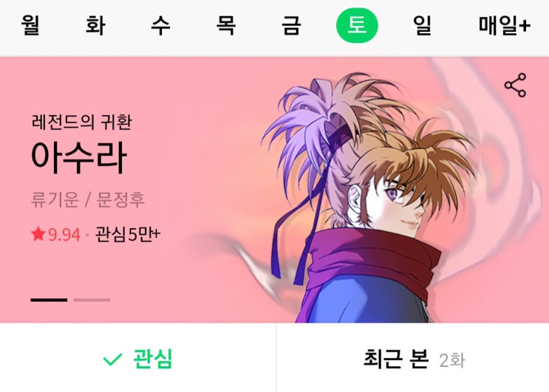
Task: Click the character illustration on banner
Action: 368,196
